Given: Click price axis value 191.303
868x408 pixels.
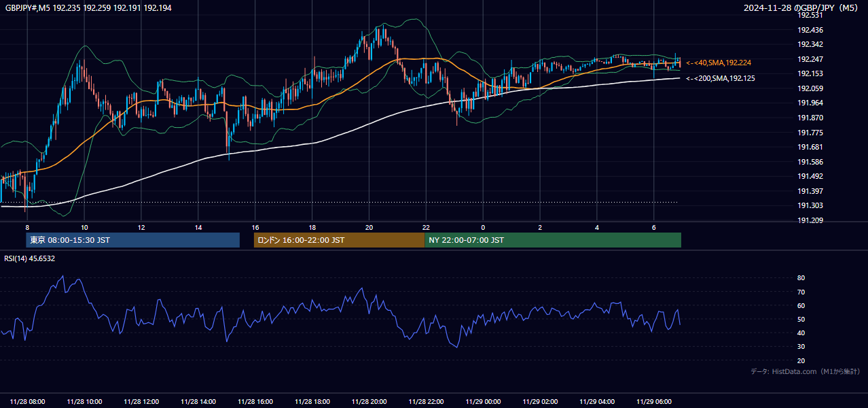Looking at the screenshot, I should tap(810, 205).
